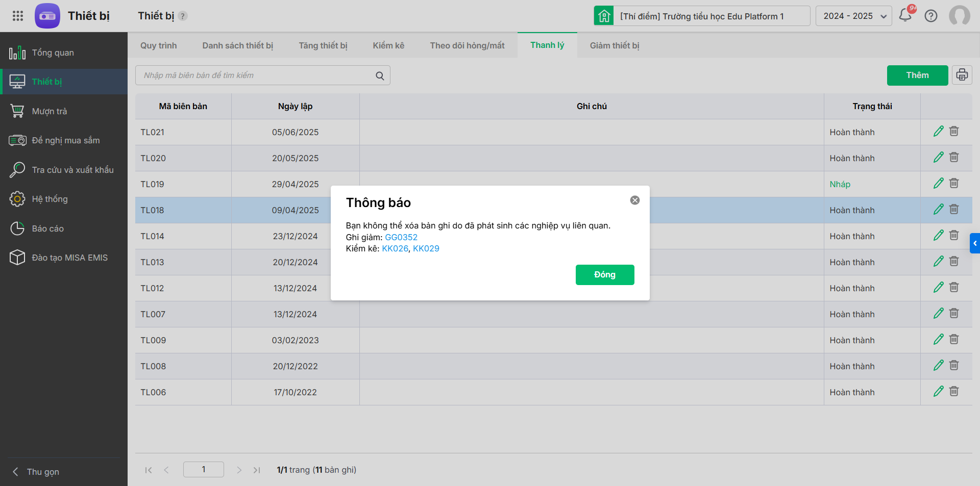
Task: Expand the 2024 - 2025 school year dropdown
Action: pos(853,16)
